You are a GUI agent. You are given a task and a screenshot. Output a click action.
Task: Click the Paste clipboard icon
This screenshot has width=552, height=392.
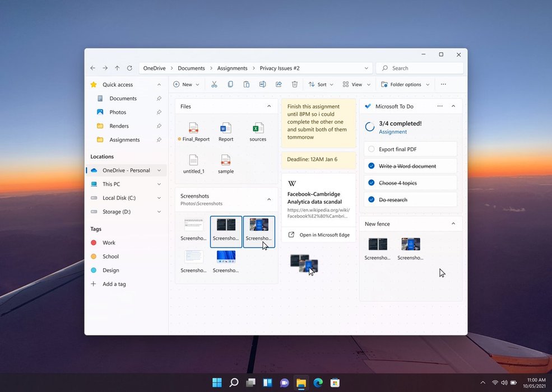coord(246,85)
